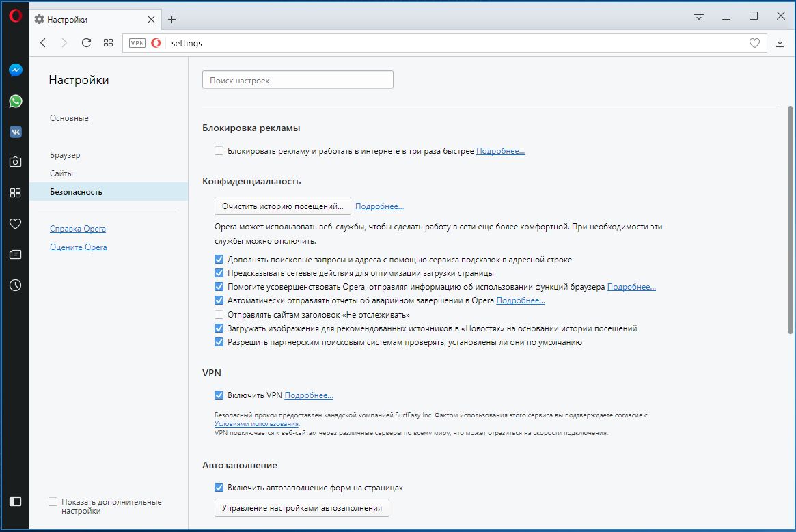
Task: Uncheck predict network actions option
Action: coord(219,273)
